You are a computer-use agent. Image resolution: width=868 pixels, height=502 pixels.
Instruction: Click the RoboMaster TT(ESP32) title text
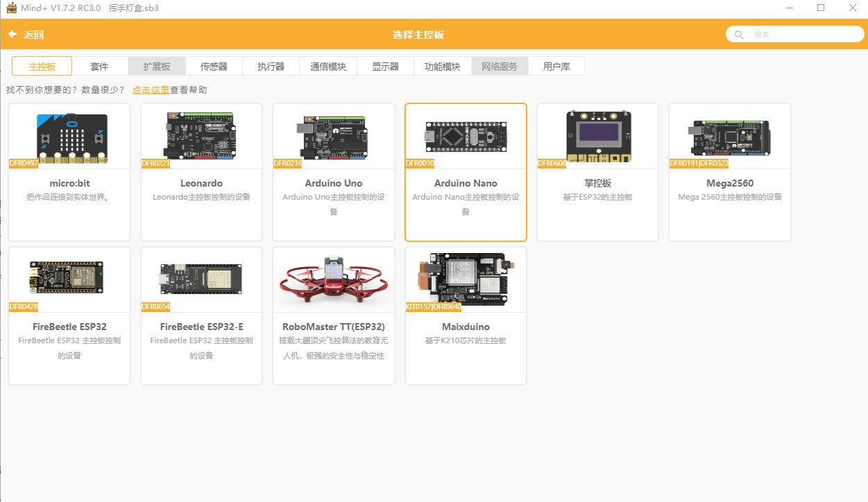pyautogui.click(x=334, y=327)
